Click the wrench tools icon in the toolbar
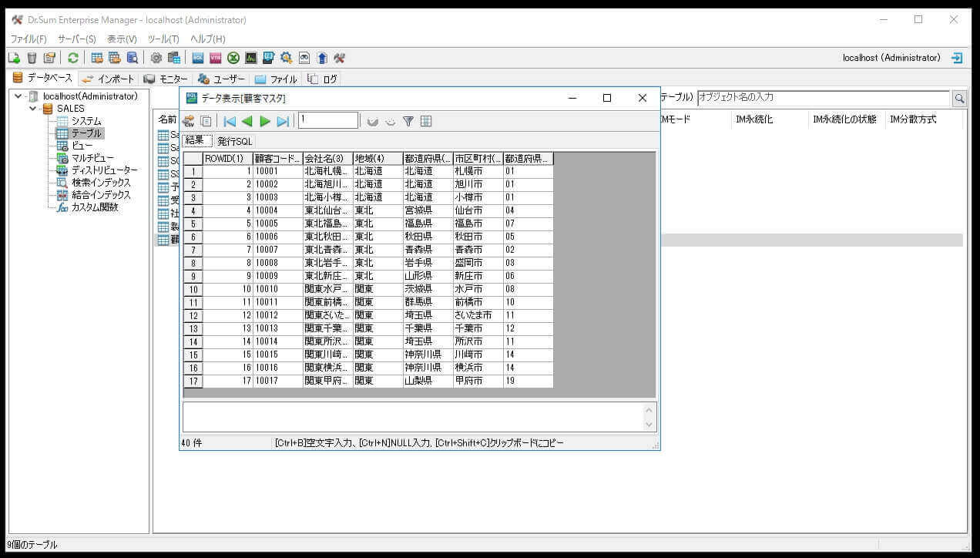Image resolution: width=980 pixels, height=558 pixels. (x=337, y=57)
